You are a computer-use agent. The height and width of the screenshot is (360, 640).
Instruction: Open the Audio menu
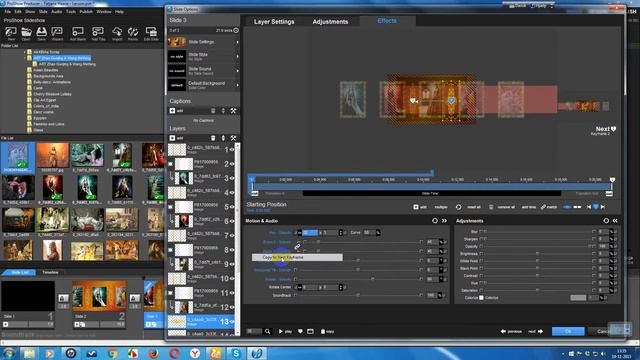tap(57, 12)
